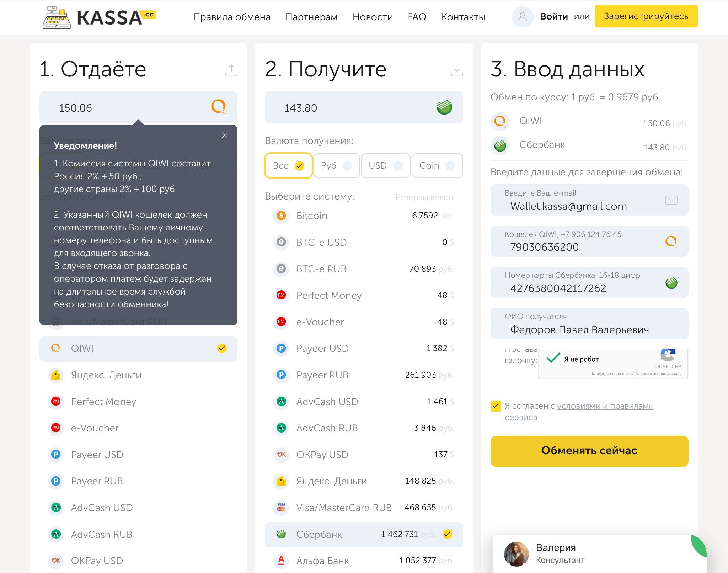Viewport: 728px width, 573px height.
Task: Open the Контакты menu item
Action: click(x=463, y=17)
